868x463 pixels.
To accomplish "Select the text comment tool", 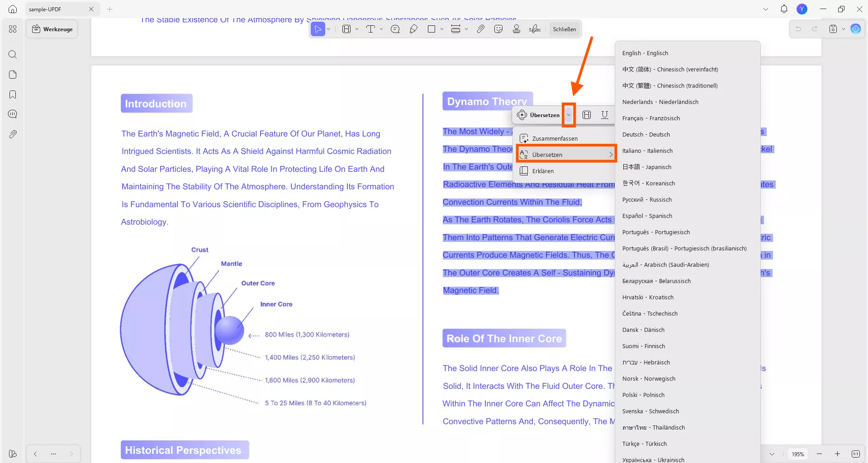I will (x=370, y=29).
